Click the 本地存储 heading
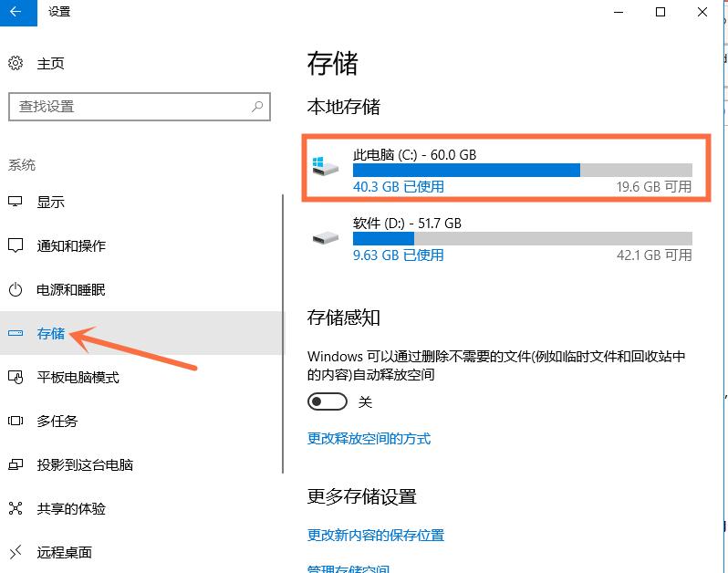This screenshot has height=573, width=728. [x=344, y=107]
